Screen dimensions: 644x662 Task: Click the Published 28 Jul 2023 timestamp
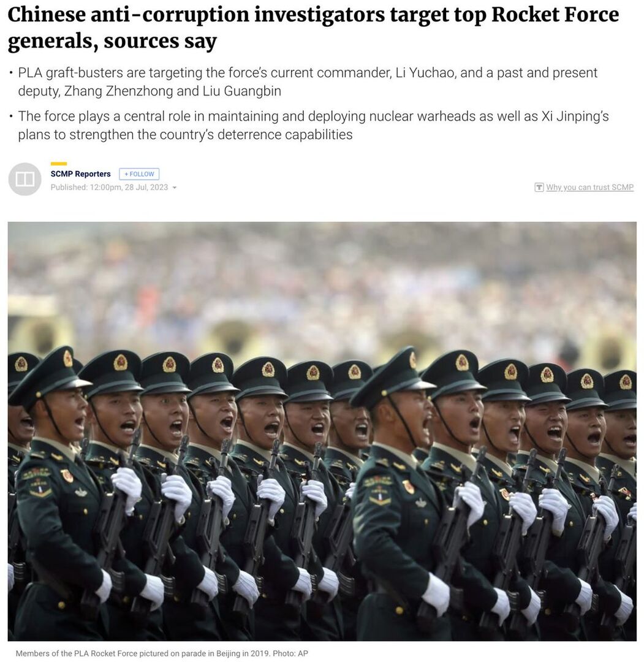(109, 187)
